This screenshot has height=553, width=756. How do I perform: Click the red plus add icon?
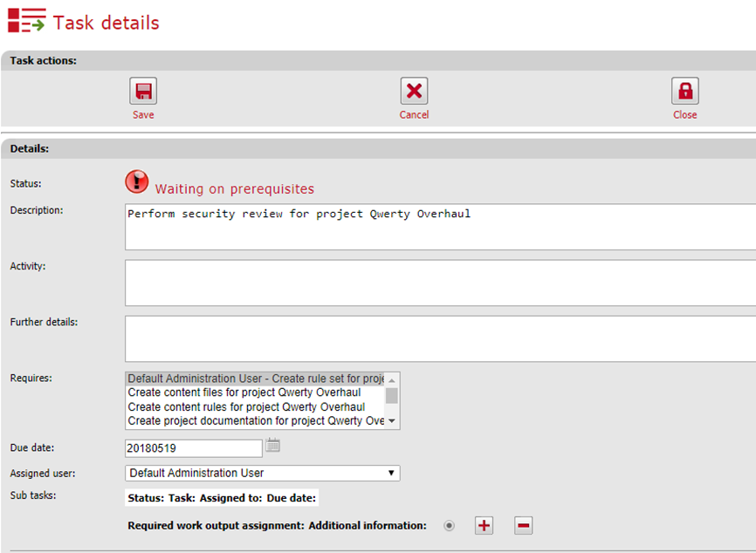(x=484, y=525)
